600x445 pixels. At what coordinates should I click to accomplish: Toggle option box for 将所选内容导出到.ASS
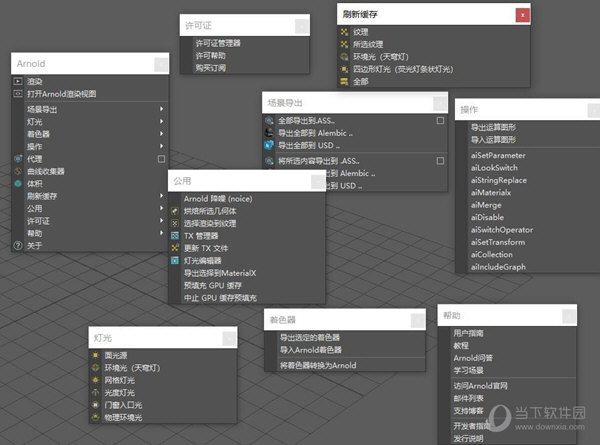click(x=440, y=160)
